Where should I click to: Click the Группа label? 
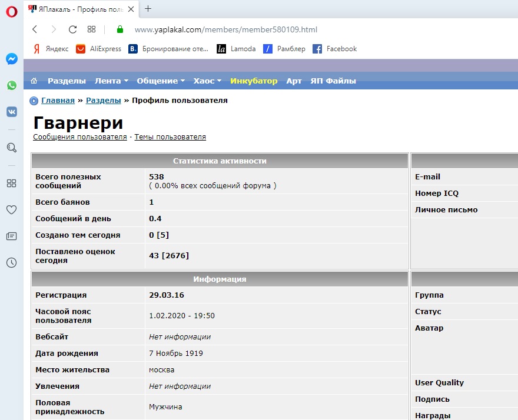pyautogui.click(x=429, y=295)
